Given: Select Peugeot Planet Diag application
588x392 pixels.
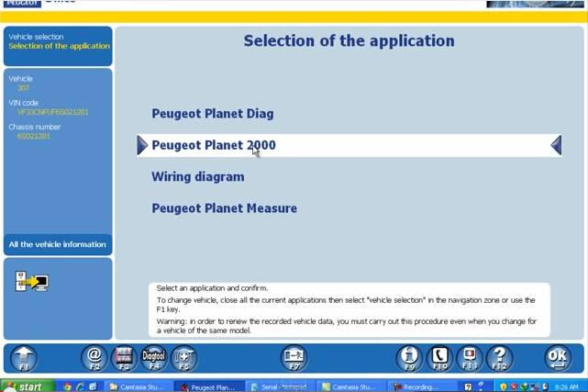Looking at the screenshot, I should (213, 114).
